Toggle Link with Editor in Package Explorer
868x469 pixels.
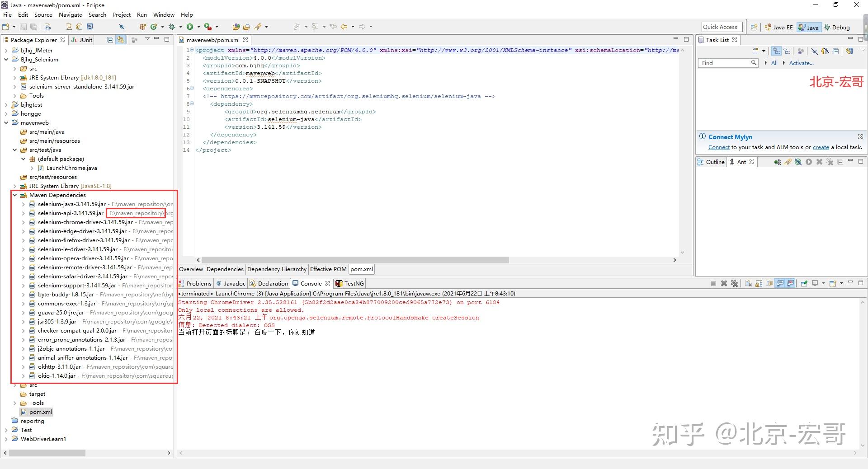pos(121,40)
